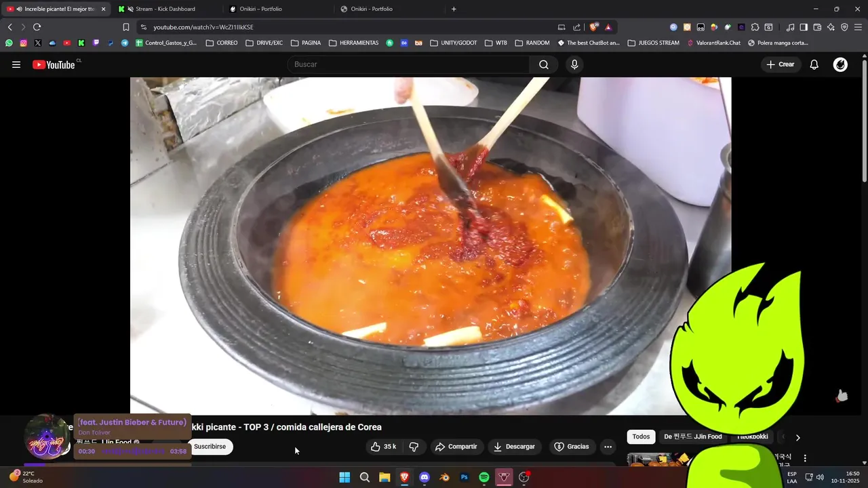Image resolution: width=868 pixels, height=488 pixels.
Task: Open Brave Wallet icon
Action: click(x=817, y=27)
